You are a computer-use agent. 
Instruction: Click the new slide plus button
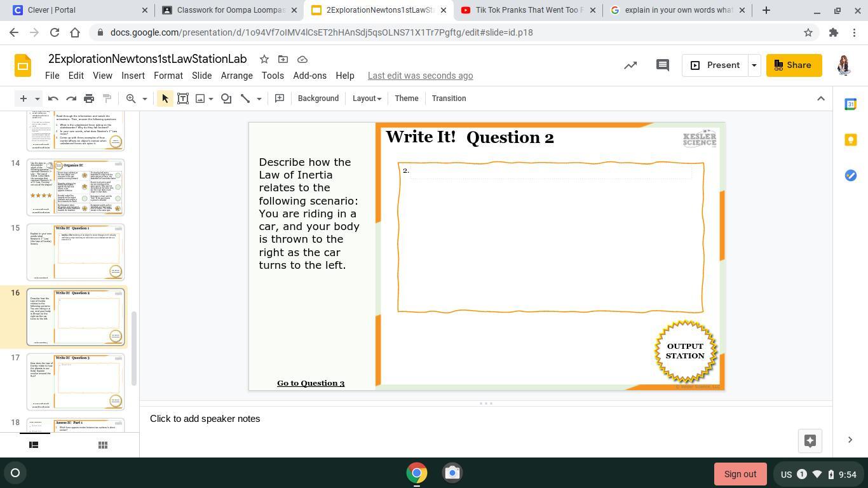(x=24, y=98)
